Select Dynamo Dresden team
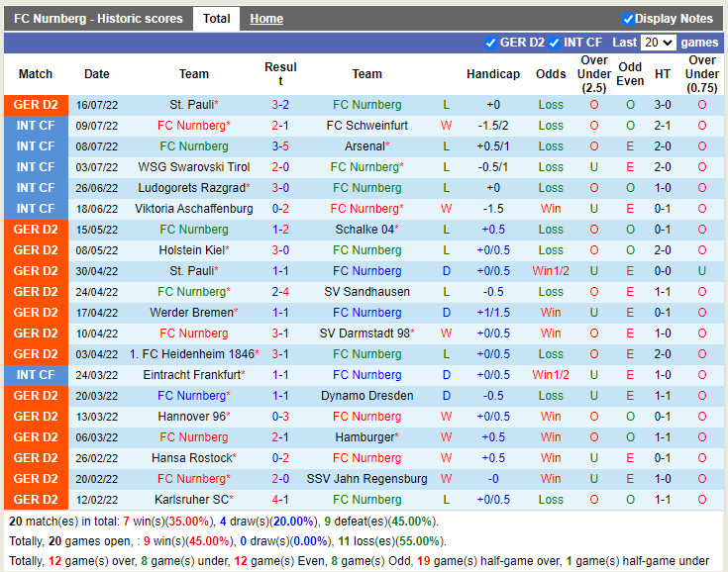The image size is (728, 572). pos(366,396)
